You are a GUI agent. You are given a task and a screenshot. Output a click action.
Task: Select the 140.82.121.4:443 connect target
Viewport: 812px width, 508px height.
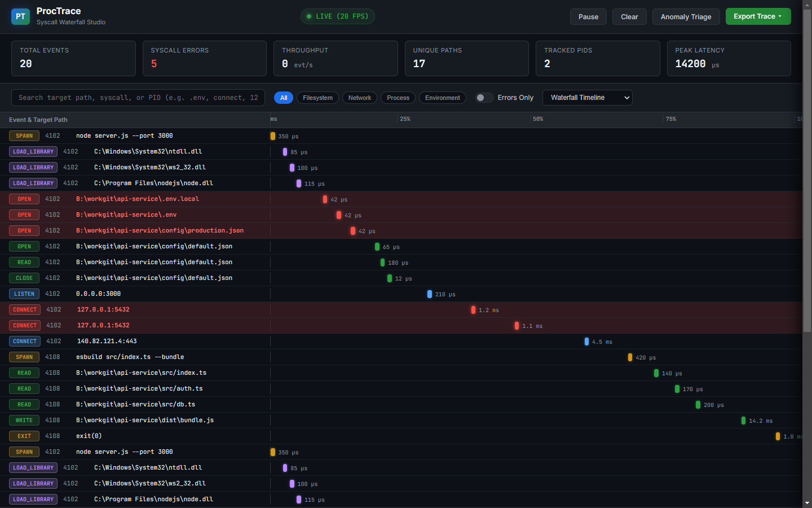(x=107, y=341)
